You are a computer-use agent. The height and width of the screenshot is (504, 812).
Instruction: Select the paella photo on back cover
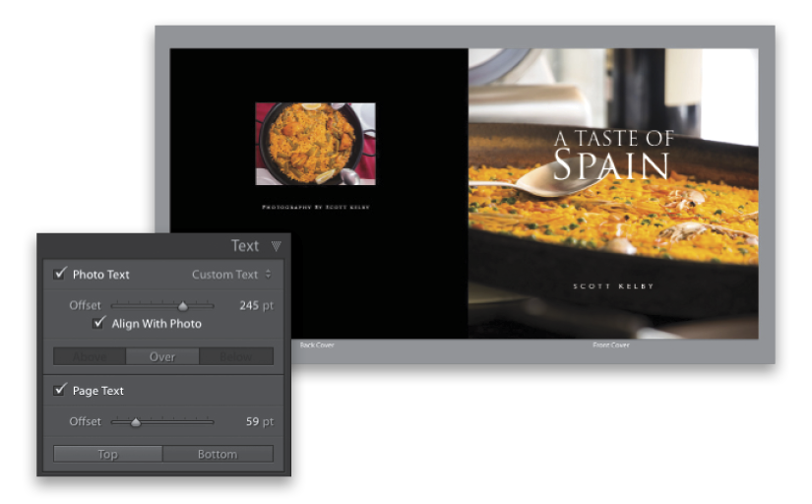pyautogui.click(x=315, y=144)
